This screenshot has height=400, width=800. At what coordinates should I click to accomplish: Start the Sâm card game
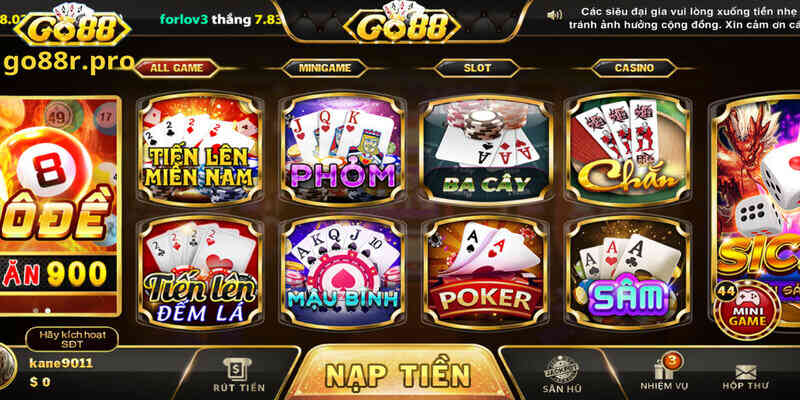tap(628, 272)
